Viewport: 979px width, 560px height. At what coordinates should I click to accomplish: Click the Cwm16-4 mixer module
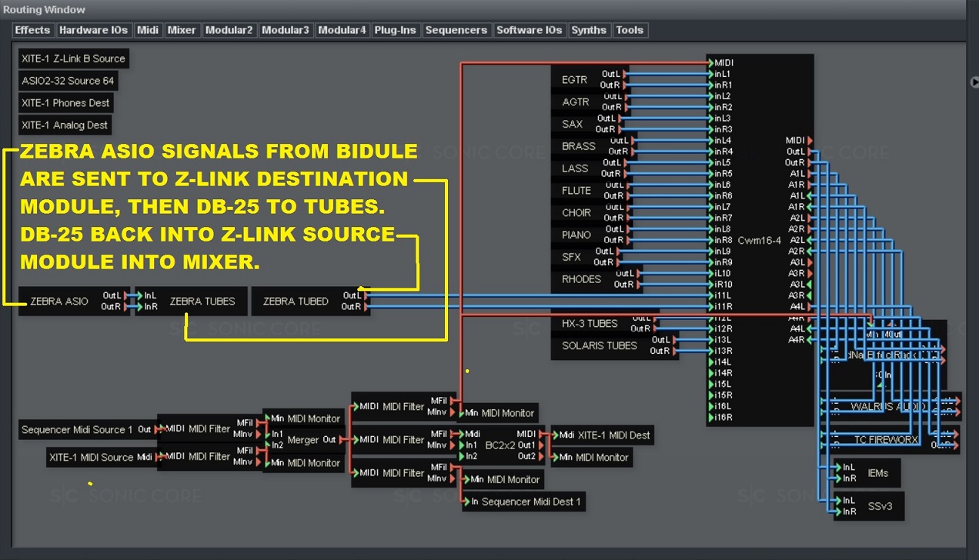coord(759,240)
